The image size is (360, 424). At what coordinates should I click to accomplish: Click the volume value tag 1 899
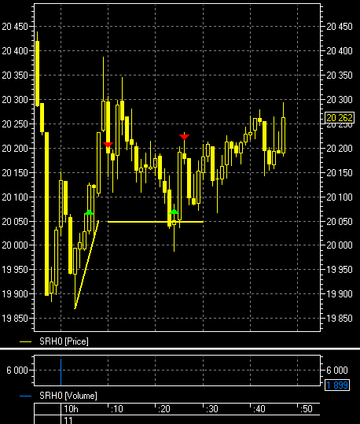click(x=337, y=385)
